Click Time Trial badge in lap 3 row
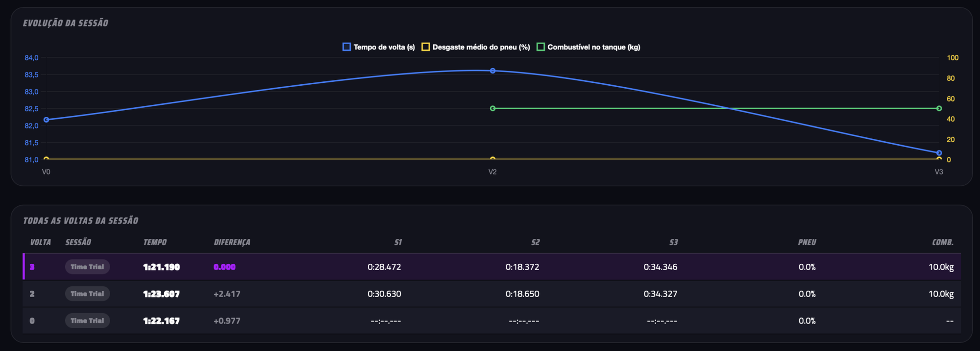Screen dimensions: 980x351 coord(87,267)
